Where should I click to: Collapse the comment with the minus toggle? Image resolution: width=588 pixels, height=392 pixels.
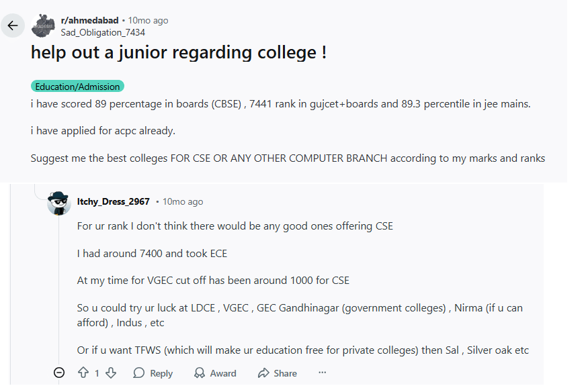coord(59,373)
